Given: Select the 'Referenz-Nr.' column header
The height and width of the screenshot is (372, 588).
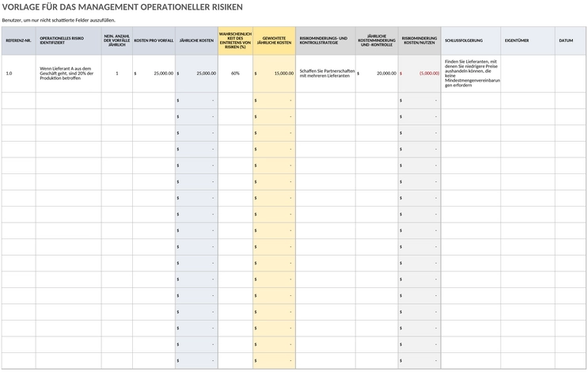Looking at the screenshot, I should point(18,40).
